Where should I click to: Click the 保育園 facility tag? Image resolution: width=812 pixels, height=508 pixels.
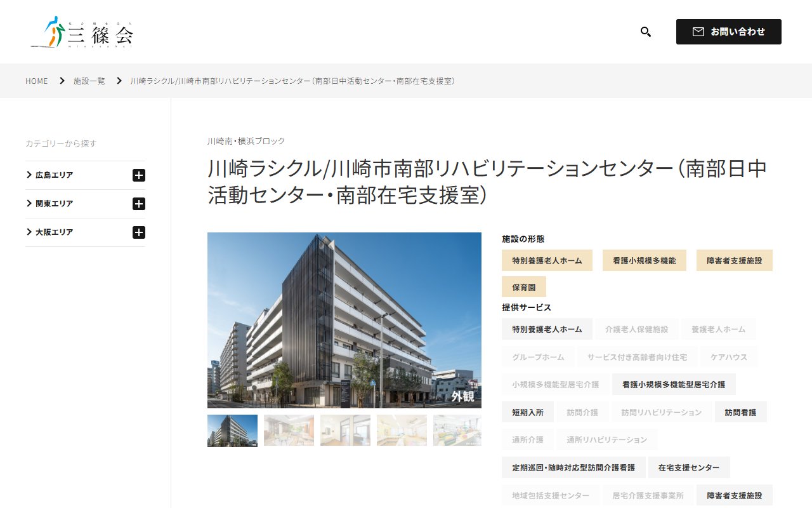[524, 287]
